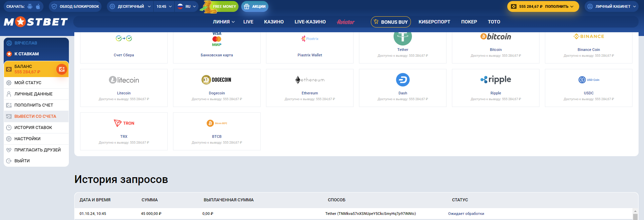Open the КАЗИНО section
The image size is (644, 220).
pyautogui.click(x=274, y=22)
